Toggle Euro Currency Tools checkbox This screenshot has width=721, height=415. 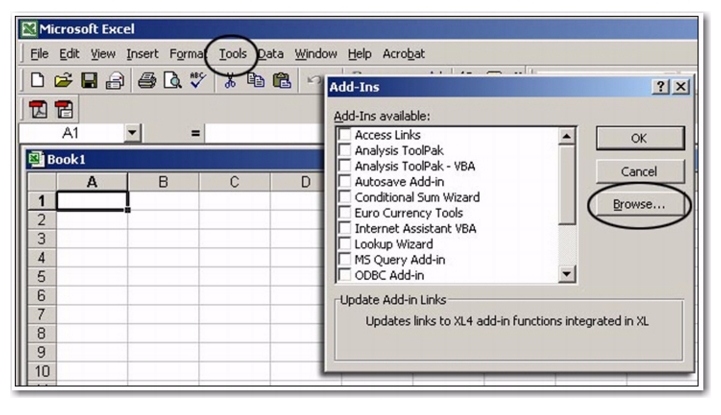pos(344,213)
